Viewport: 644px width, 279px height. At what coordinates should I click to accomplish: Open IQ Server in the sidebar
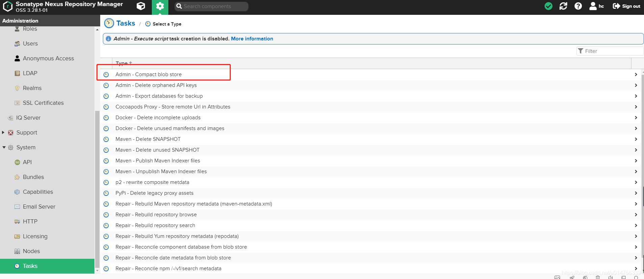tap(28, 118)
